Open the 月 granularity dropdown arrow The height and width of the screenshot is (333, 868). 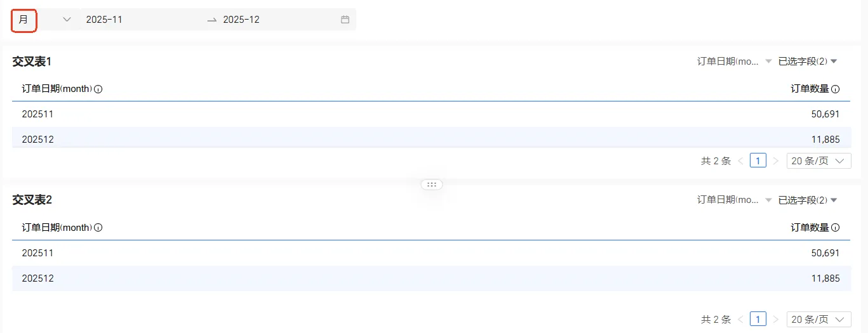[67, 20]
